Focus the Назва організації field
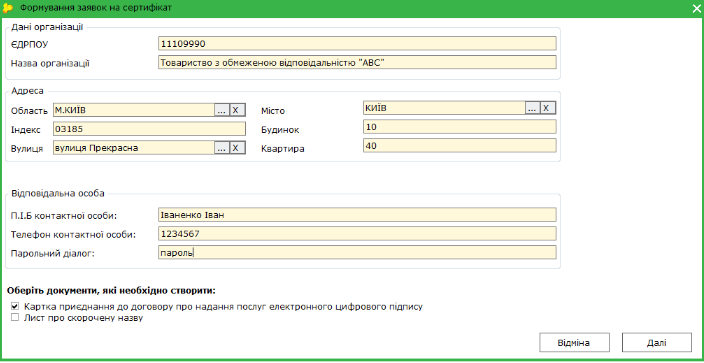Screen dimensions: 704x363 pyautogui.click(x=357, y=62)
